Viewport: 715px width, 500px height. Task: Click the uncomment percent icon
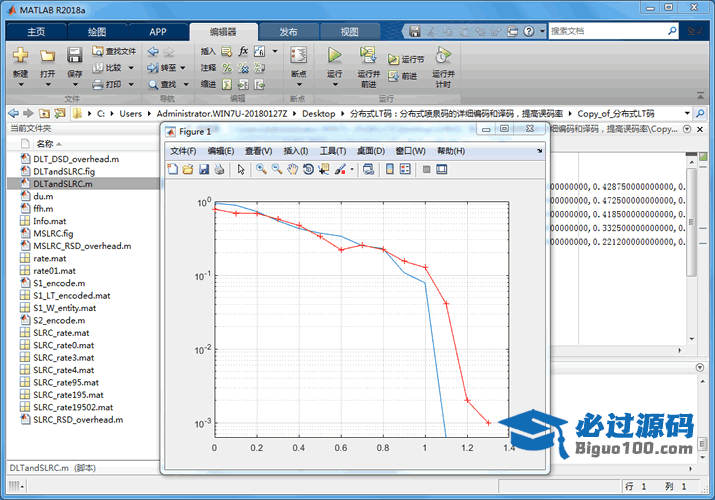coord(243,68)
